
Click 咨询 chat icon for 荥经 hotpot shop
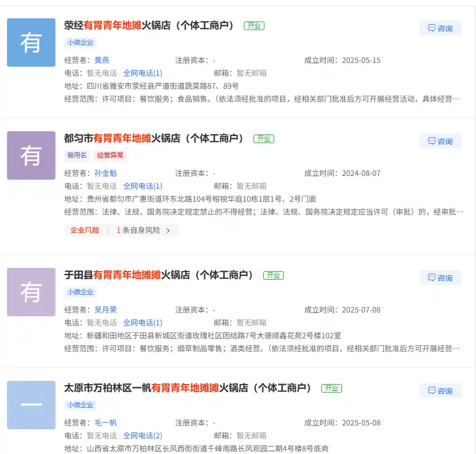point(432,29)
